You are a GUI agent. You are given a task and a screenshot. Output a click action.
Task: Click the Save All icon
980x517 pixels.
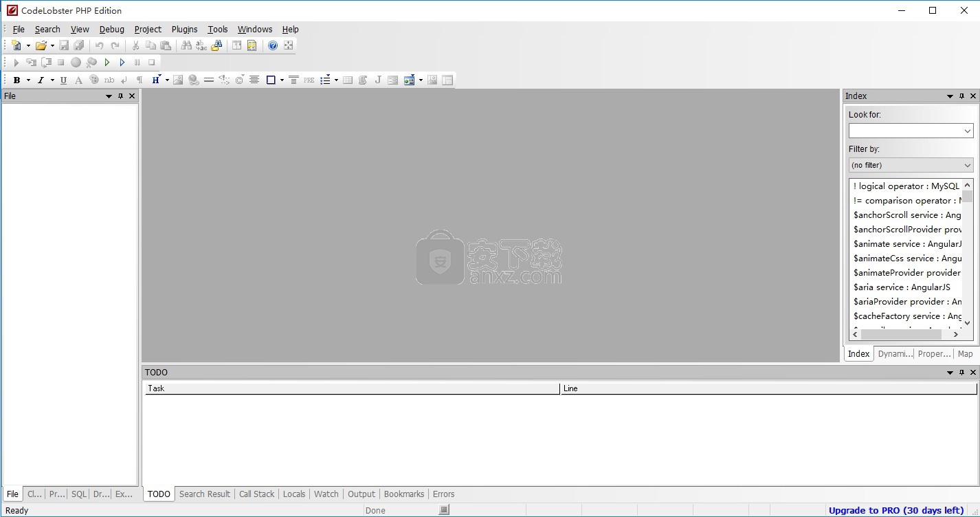tap(79, 45)
